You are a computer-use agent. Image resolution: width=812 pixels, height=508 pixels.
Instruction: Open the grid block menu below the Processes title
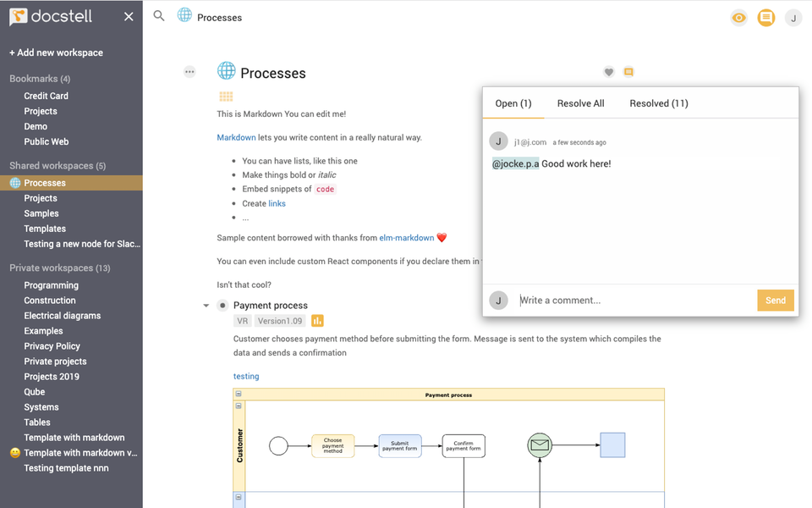(225, 97)
